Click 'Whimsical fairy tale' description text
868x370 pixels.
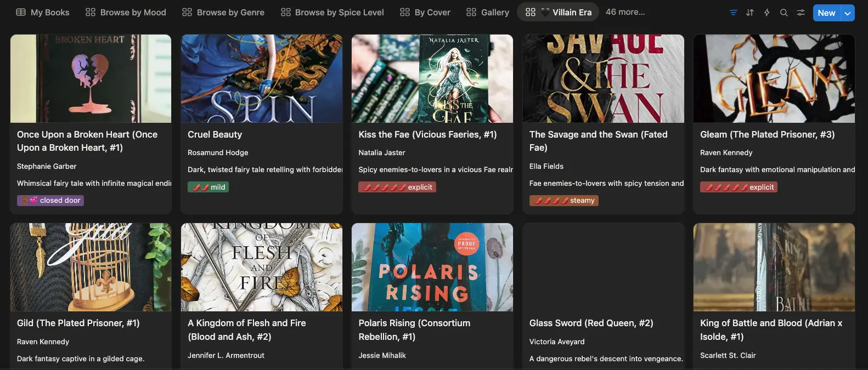tap(94, 183)
